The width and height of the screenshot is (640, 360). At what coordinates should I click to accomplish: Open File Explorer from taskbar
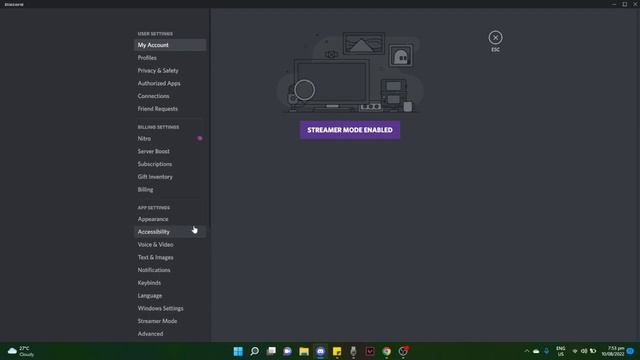click(x=304, y=351)
